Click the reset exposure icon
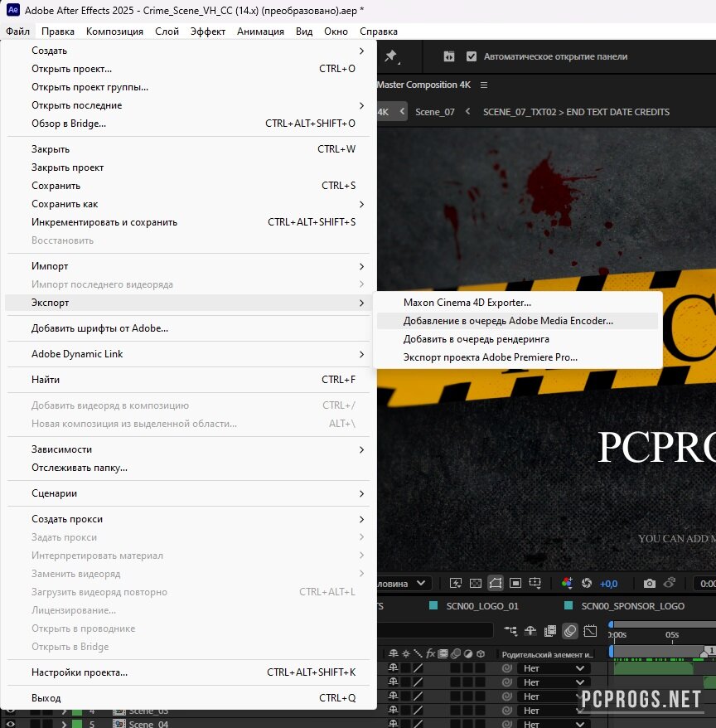 pos(587,584)
